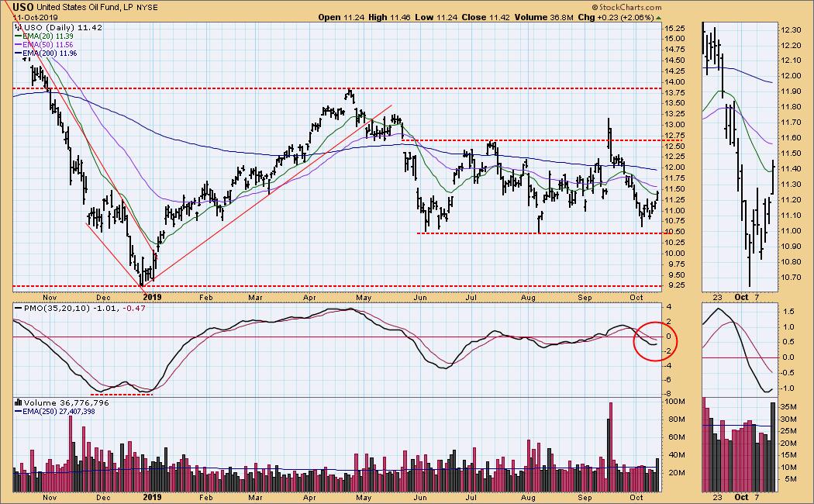This screenshot has width=814, height=504.
Task: Click the bold Oct label under the mini price chart
Action: [x=741, y=298]
